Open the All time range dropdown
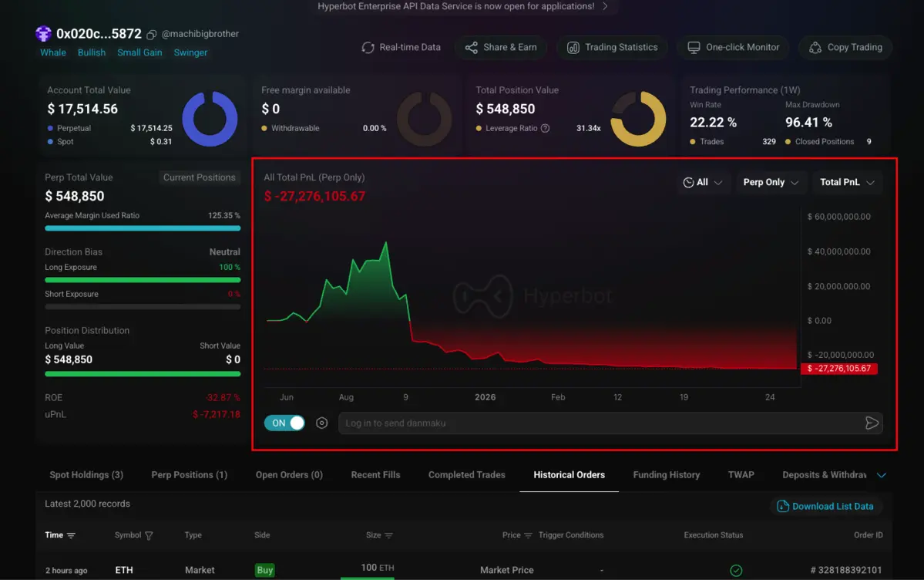The width and height of the screenshot is (924, 580). tap(702, 182)
